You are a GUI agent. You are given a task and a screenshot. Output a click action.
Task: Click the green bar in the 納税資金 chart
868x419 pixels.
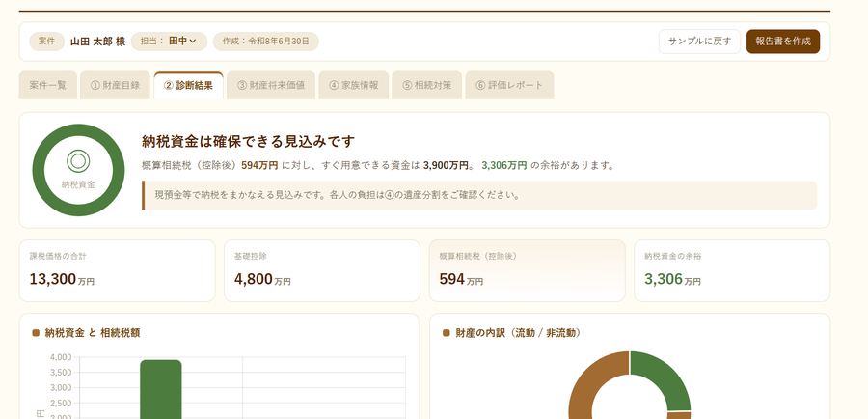click(160, 389)
